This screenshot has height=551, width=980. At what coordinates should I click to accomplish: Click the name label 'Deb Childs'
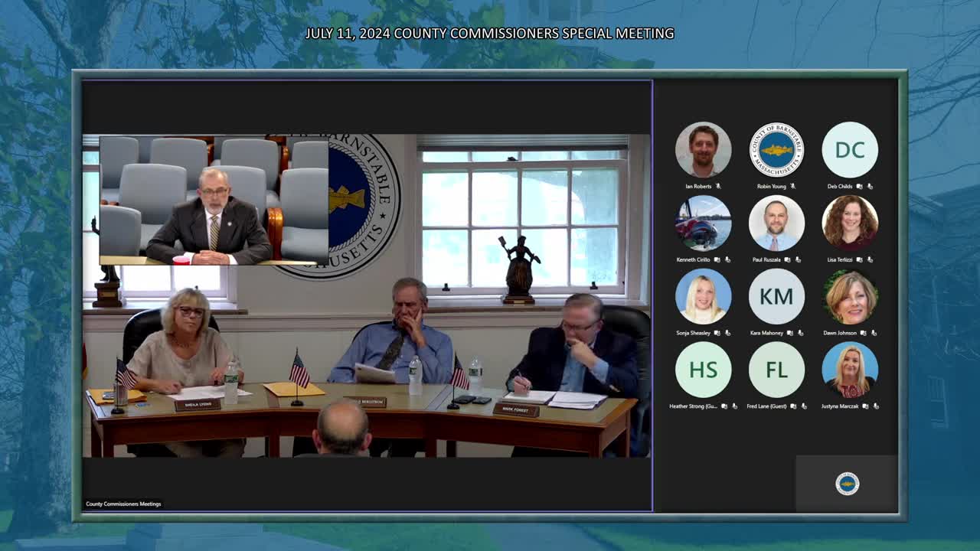point(840,187)
